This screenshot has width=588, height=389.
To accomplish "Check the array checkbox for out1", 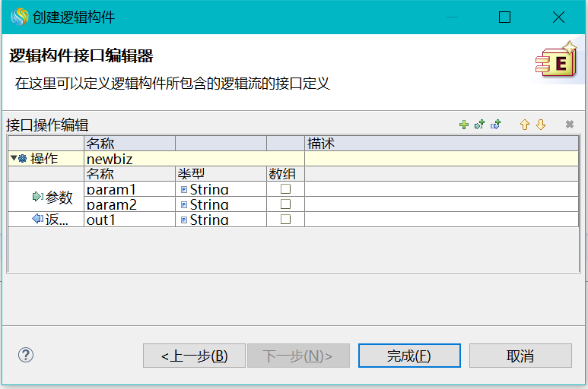I will [x=285, y=220].
